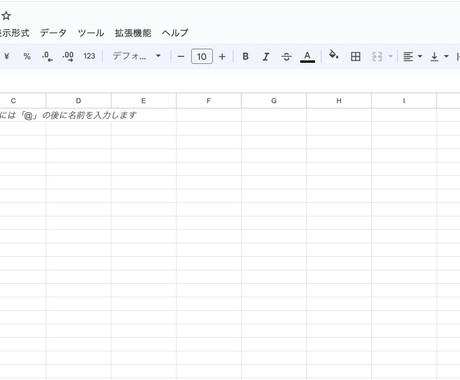Open the デフォ... font dropdown

click(x=137, y=56)
